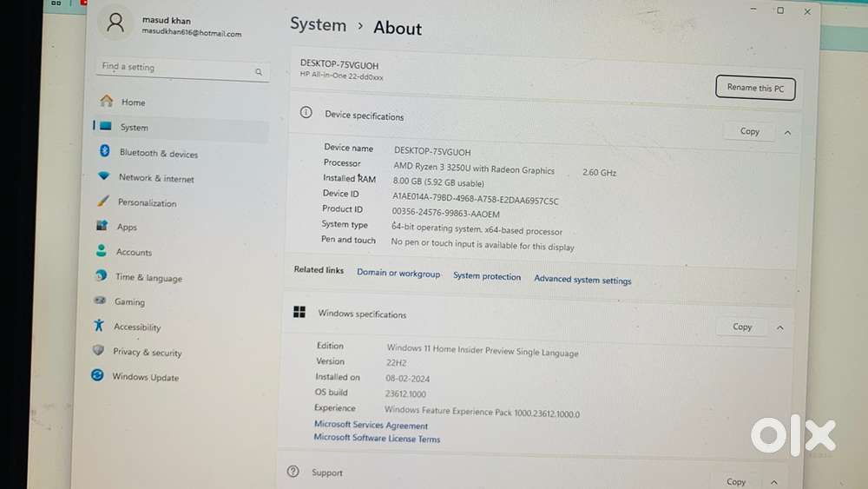Click the Rename this PC button
Screen dimensions: 868x489
point(755,88)
